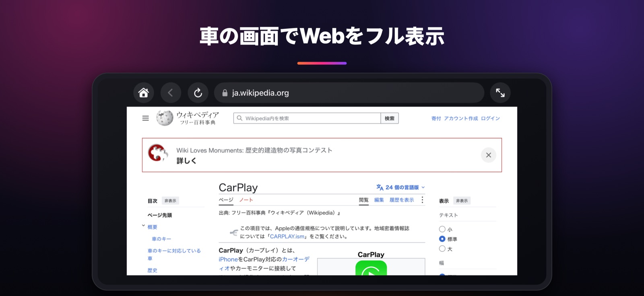644x296 pixels.
Task: Select the 閲覧 tab
Action: pos(364,200)
